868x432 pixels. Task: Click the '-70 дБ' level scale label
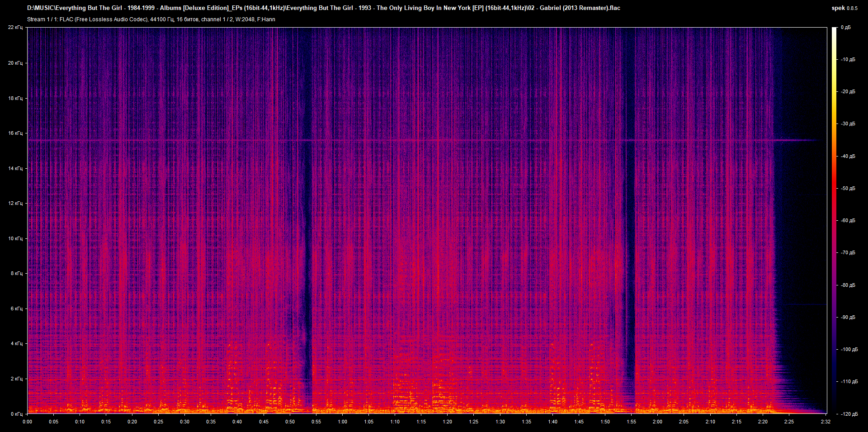[848, 253]
